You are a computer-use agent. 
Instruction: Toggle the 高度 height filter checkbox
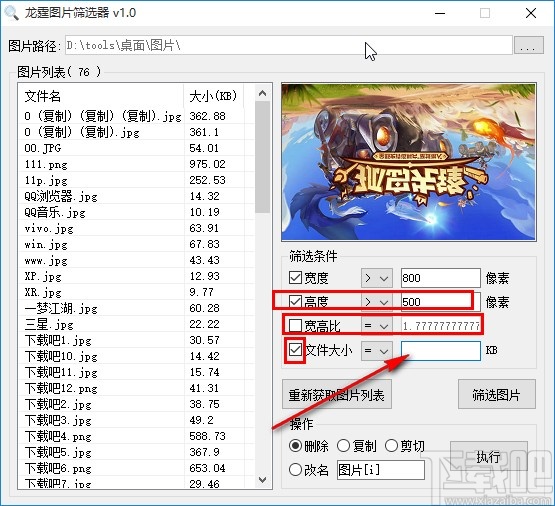pos(295,302)
